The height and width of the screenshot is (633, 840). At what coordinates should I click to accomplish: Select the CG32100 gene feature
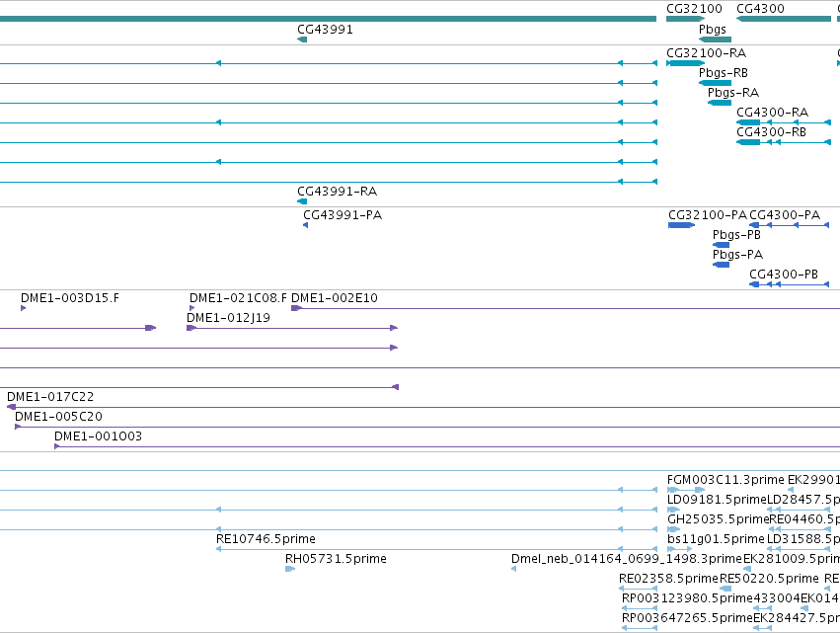click(x=685, y=19)
